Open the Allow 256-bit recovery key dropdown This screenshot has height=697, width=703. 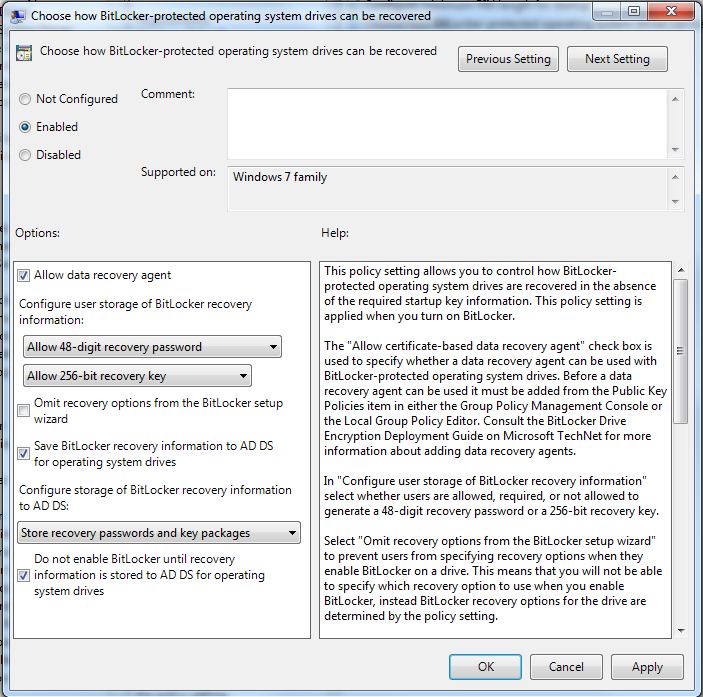pyautogui.click(x=137, y=376)
